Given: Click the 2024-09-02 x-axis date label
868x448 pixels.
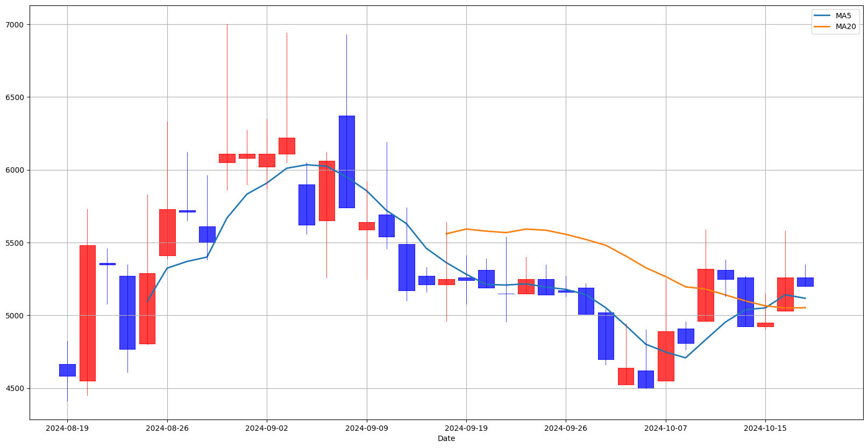Looking at the screenshot, I should [x=267, y=429].
